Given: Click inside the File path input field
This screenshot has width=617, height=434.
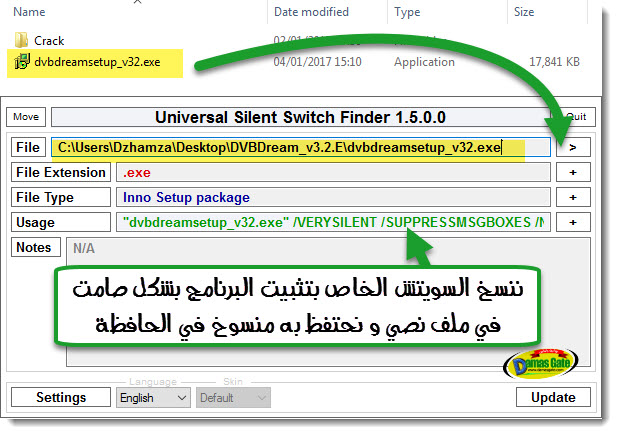Looking at the screenshot, I should (301, 147).
